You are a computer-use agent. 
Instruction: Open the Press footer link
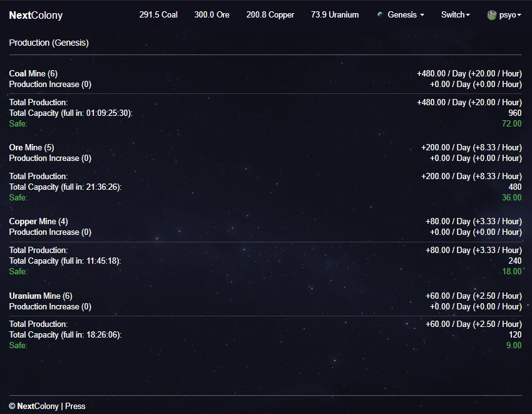tap(75, 406)
